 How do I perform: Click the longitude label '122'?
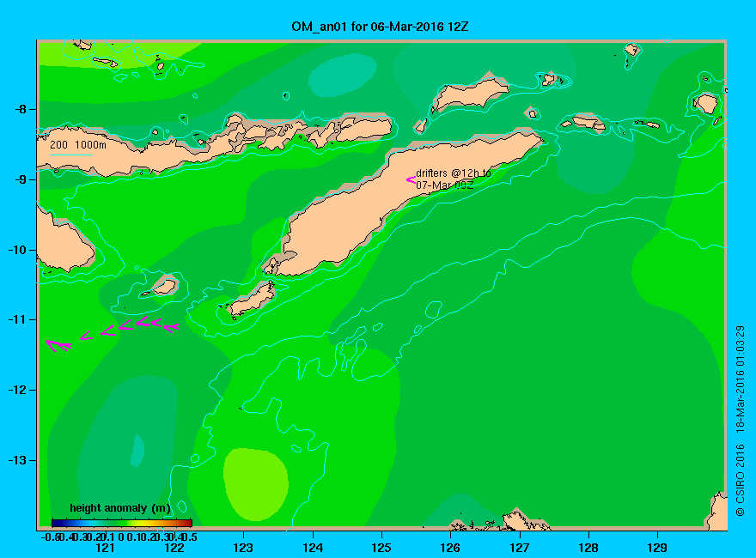pos(174,548)
